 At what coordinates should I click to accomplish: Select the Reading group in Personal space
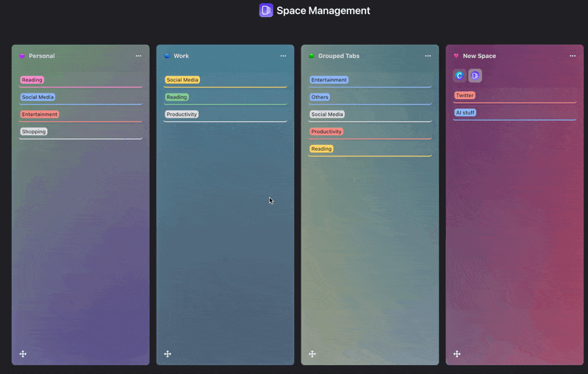(x=32, y=80)
